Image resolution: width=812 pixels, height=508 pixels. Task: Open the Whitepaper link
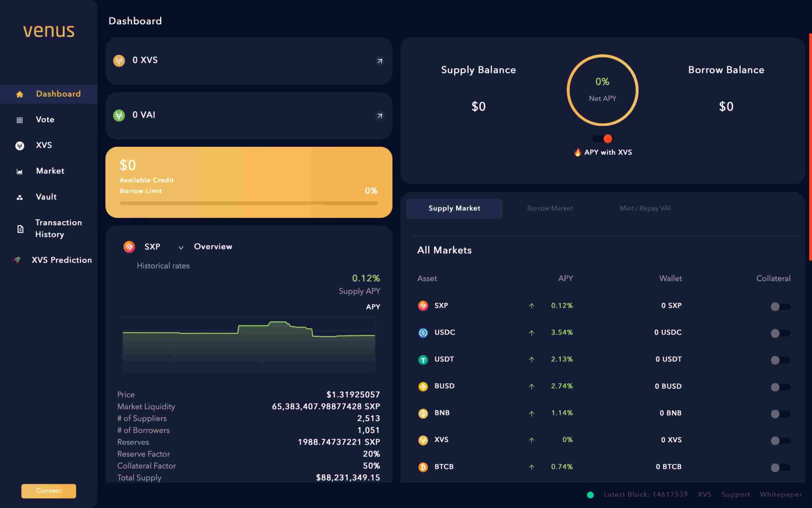coord(780,495)
